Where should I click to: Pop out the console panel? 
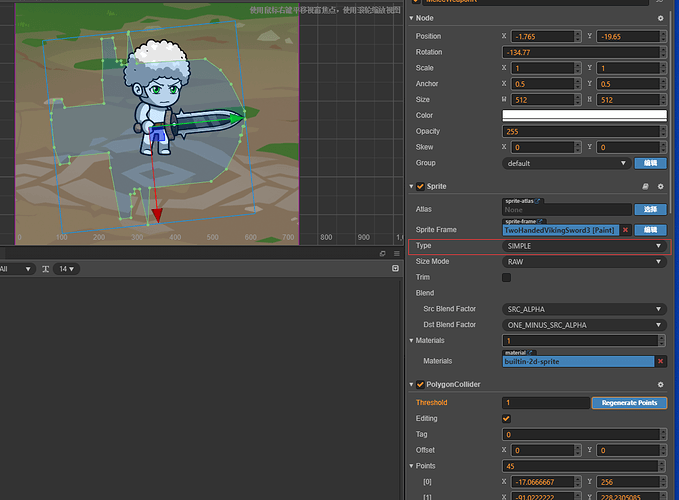(x=383, y=254)
